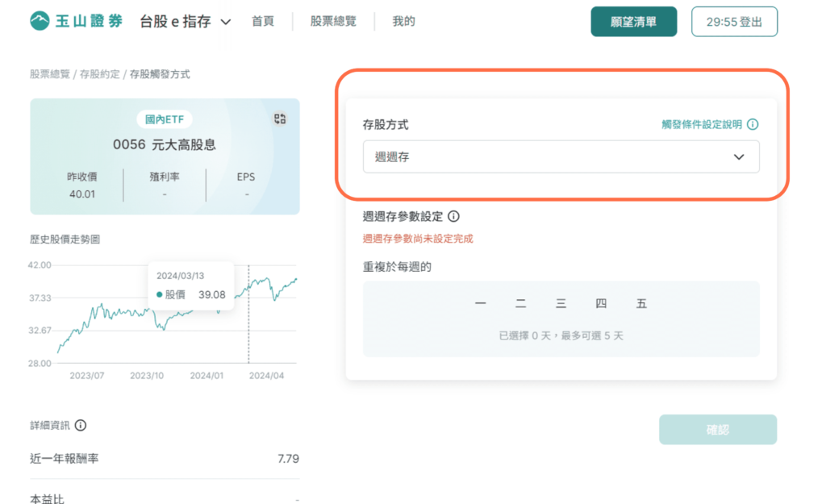Screen dimensions: 826x504
Task: Click the info icon next to 週週存參數設定
Action: pos(453,216)
